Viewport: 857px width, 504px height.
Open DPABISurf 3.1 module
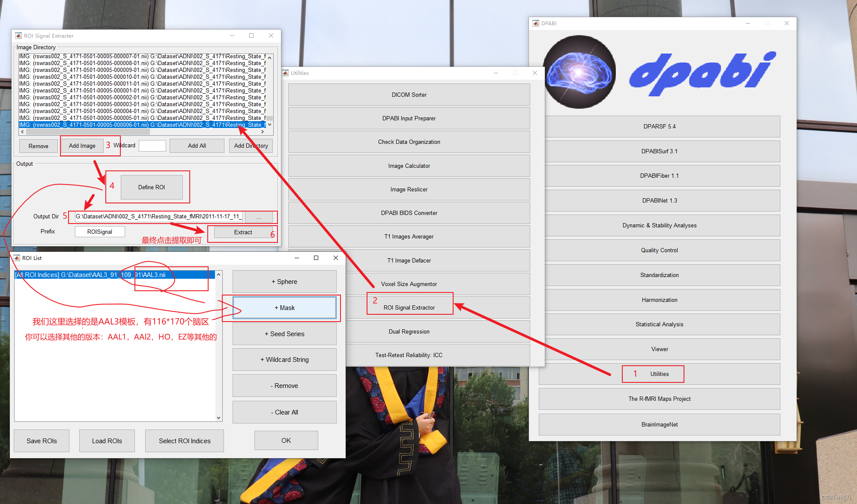[x=659, y=151]
